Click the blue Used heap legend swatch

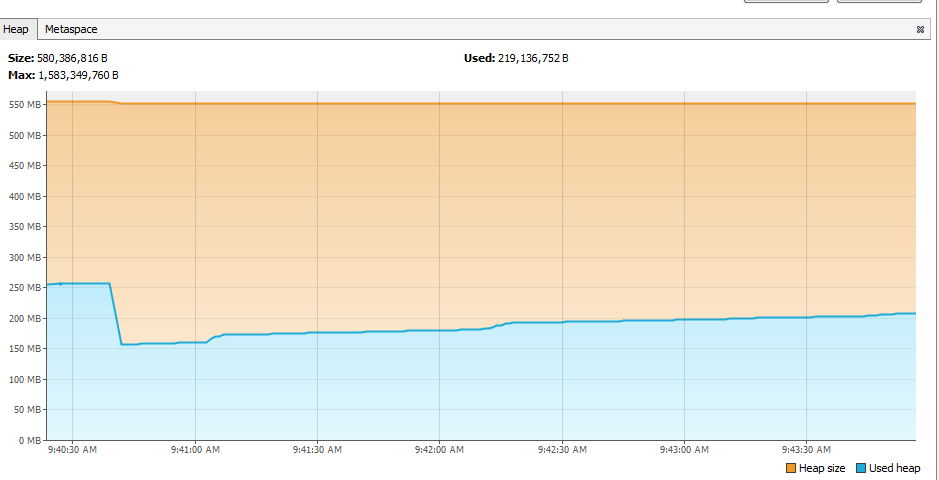click(861, 468)
